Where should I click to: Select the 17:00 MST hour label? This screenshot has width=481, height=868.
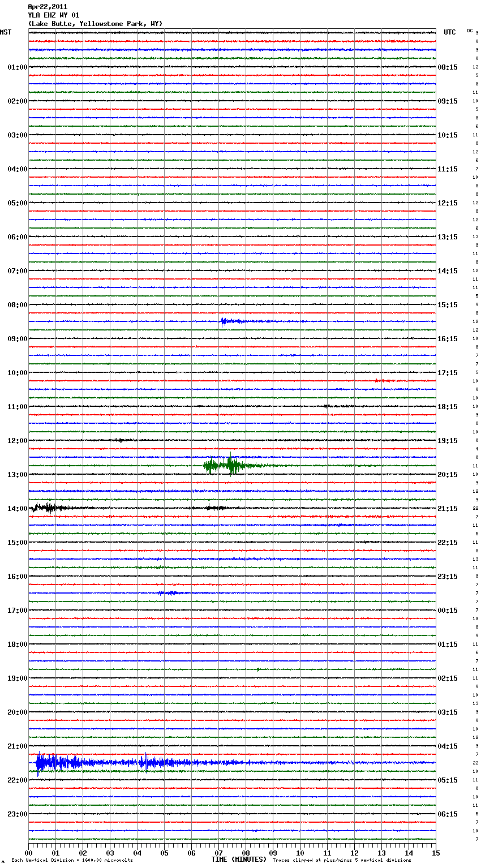[18, 611]
